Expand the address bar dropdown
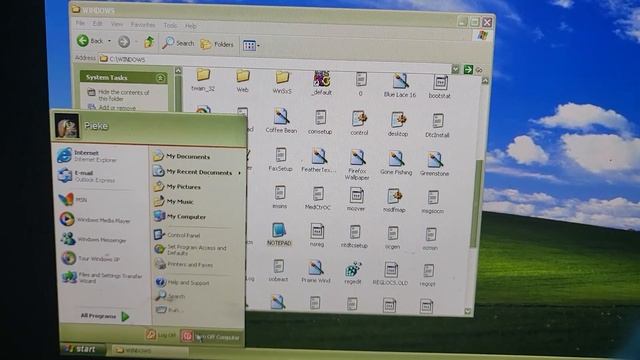Image resolution: width=640 pixels, height=360 pixels. pyautogui.click(x=455, y=69)
